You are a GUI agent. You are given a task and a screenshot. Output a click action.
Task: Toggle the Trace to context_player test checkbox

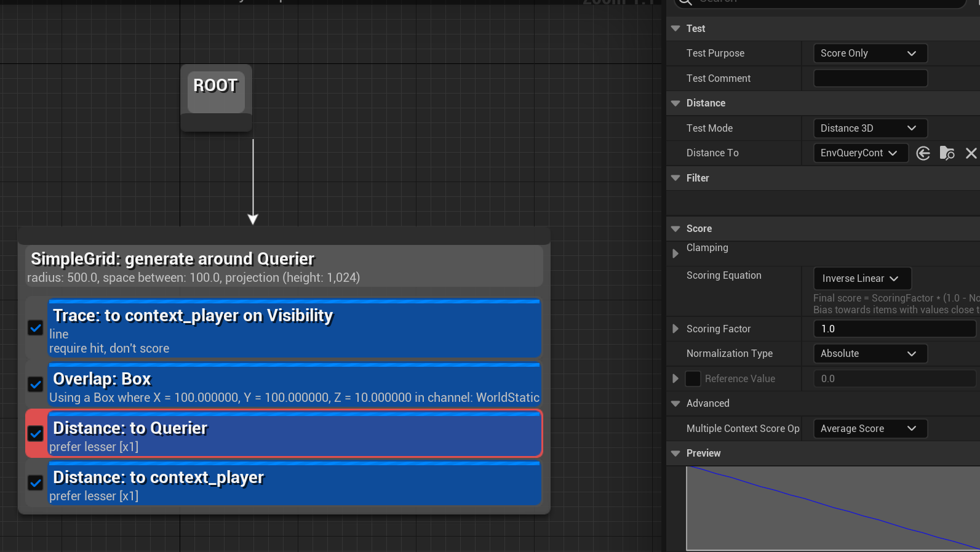point(36,328)
